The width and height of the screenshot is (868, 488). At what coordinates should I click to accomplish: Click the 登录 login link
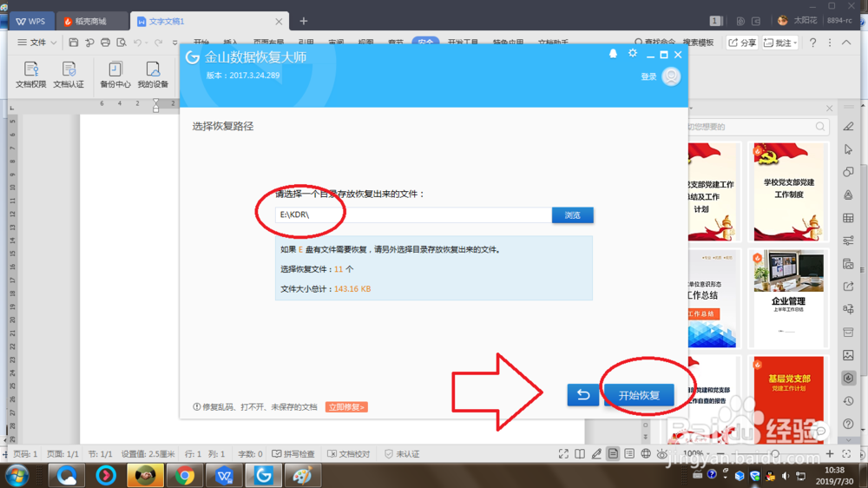648,77
